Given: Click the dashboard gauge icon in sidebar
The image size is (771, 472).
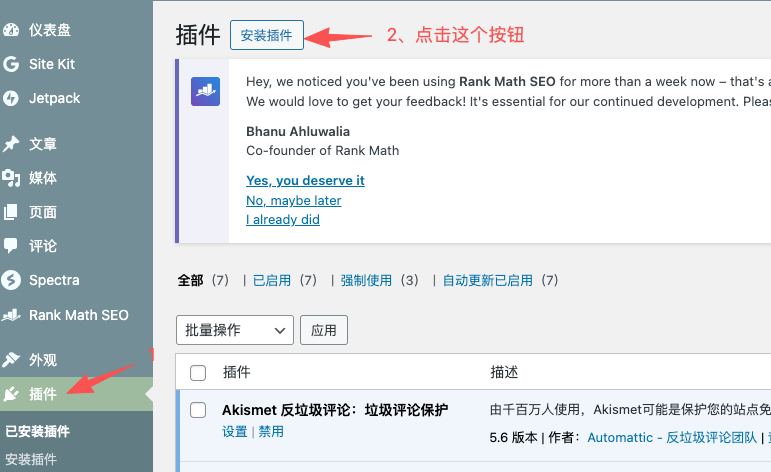Looking at the screenshot, I should (x=11, y=30).
